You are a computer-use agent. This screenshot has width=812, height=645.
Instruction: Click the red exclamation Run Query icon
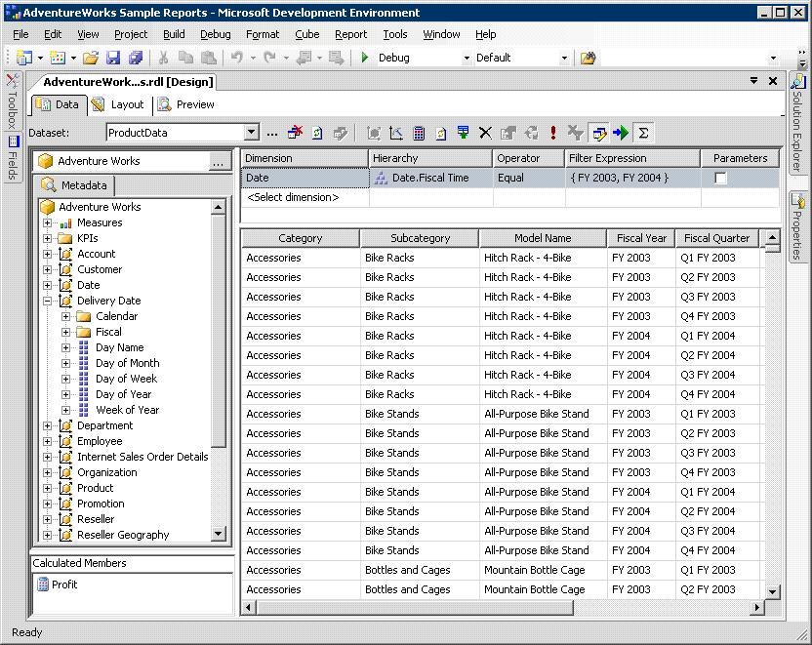tap(553, 134)
